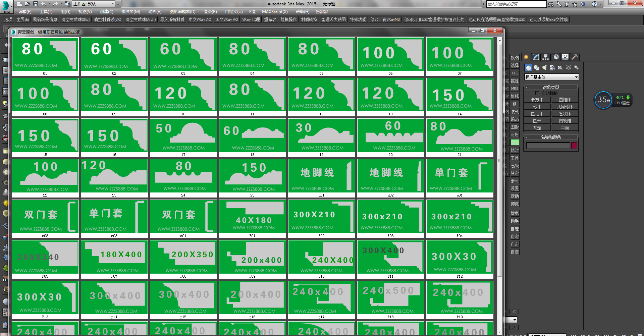Click the keyword search input field

[517, 4]
